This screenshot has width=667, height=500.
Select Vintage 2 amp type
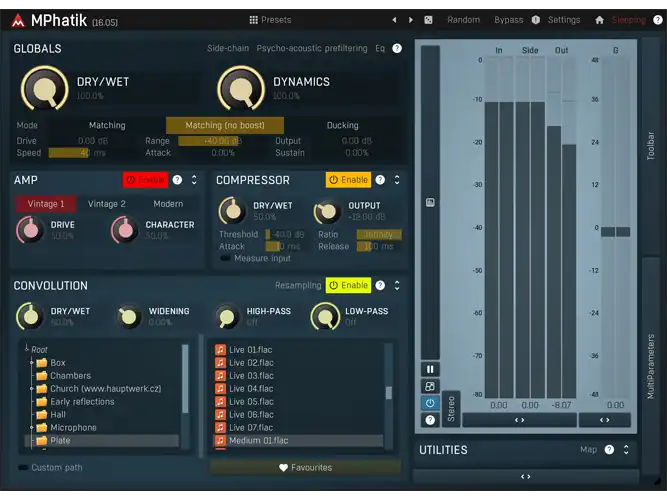click(x=107, y=204)
